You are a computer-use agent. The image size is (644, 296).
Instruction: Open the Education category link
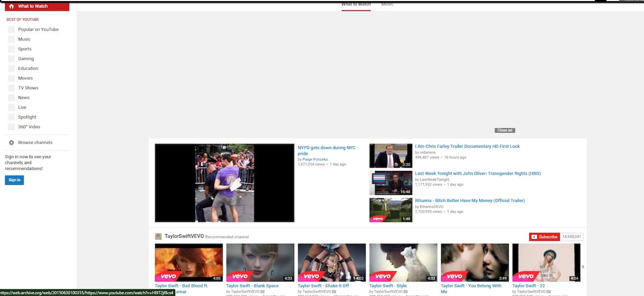[28, 68]
